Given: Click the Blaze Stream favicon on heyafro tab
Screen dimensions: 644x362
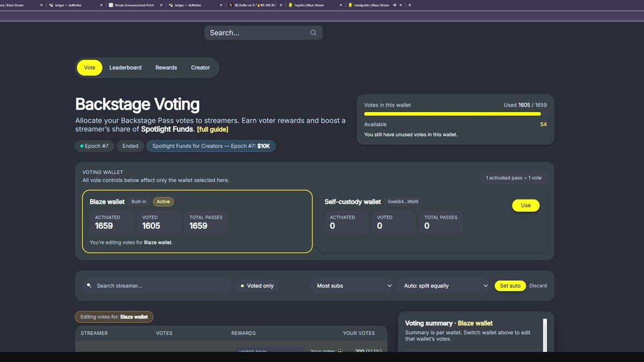Looking at the screenshot, I should tap(290, 5).
